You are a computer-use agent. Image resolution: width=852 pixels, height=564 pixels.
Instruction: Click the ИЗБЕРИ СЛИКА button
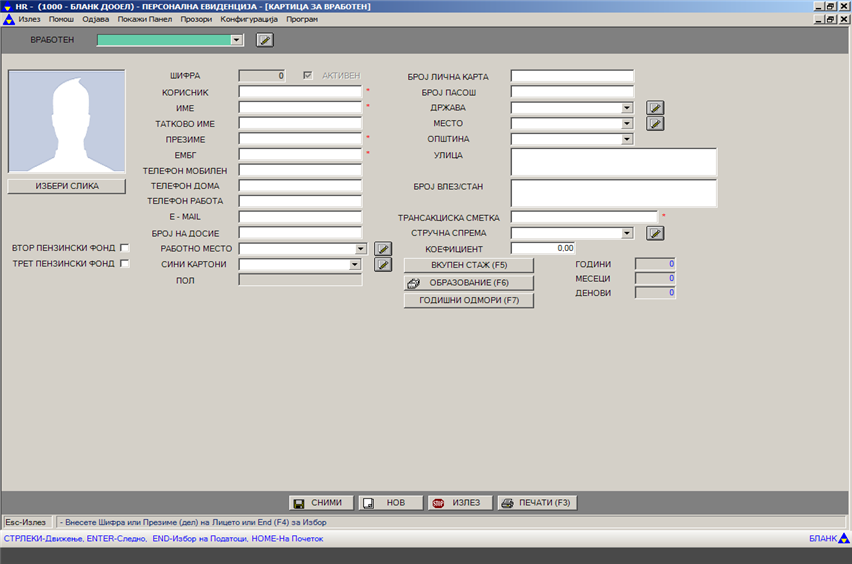[67, 186]
